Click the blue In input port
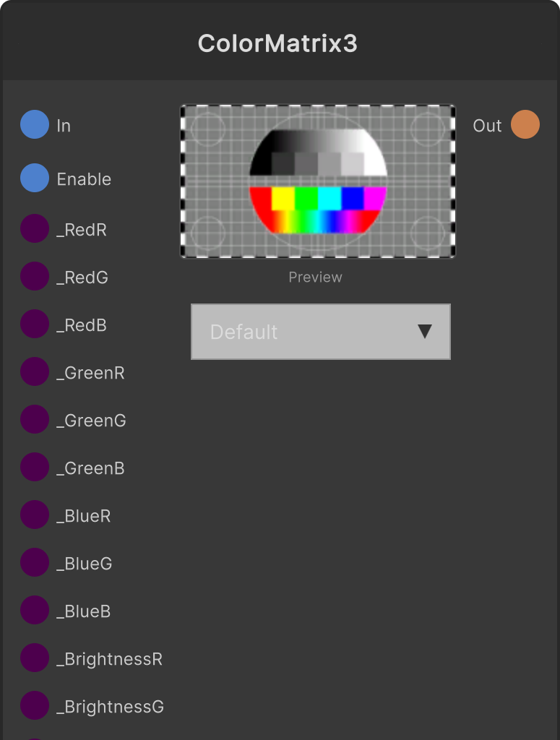 tap(35, 124)
